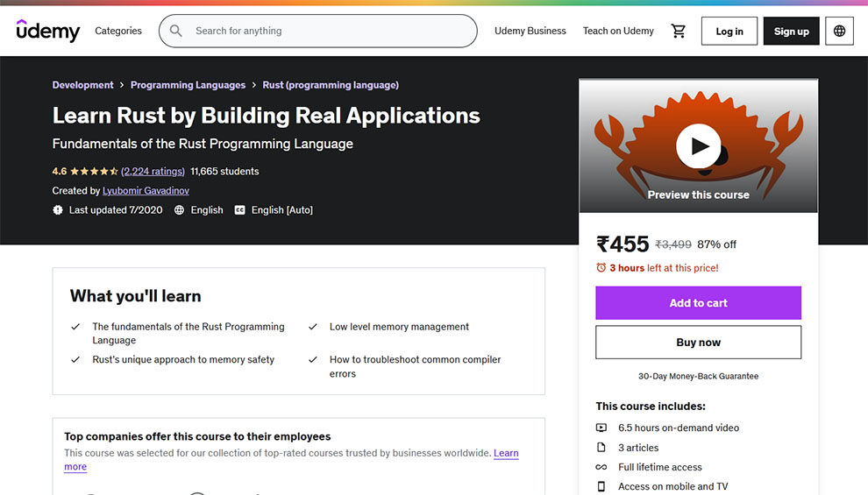Click the alarm clock price icon
The image size is (868, 495).
(601, 268)
